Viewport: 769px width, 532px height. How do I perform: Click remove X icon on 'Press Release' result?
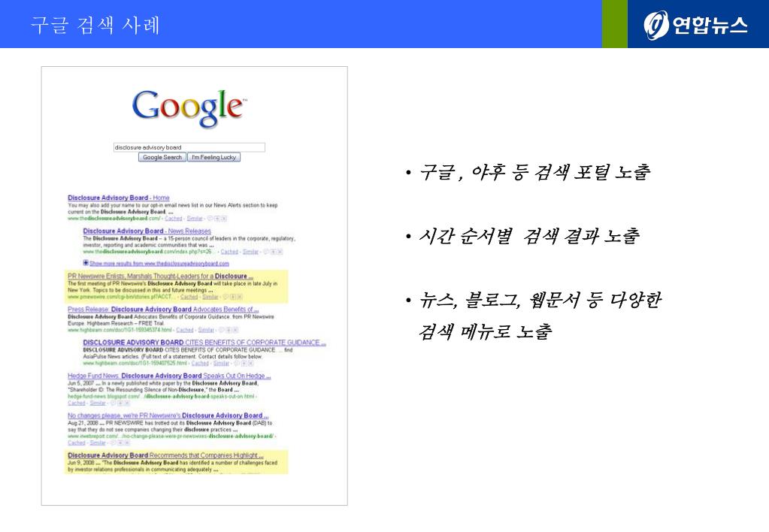pos(236,330)
